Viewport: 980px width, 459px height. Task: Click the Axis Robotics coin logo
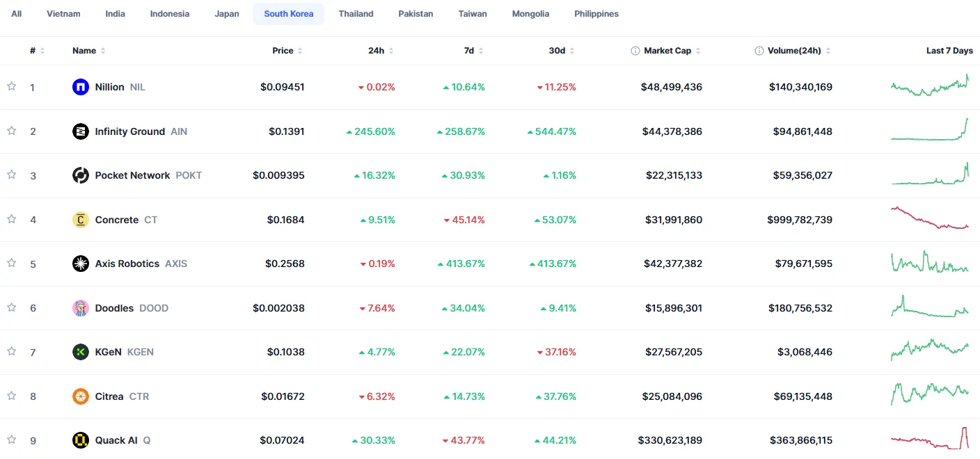coord(81,264)
